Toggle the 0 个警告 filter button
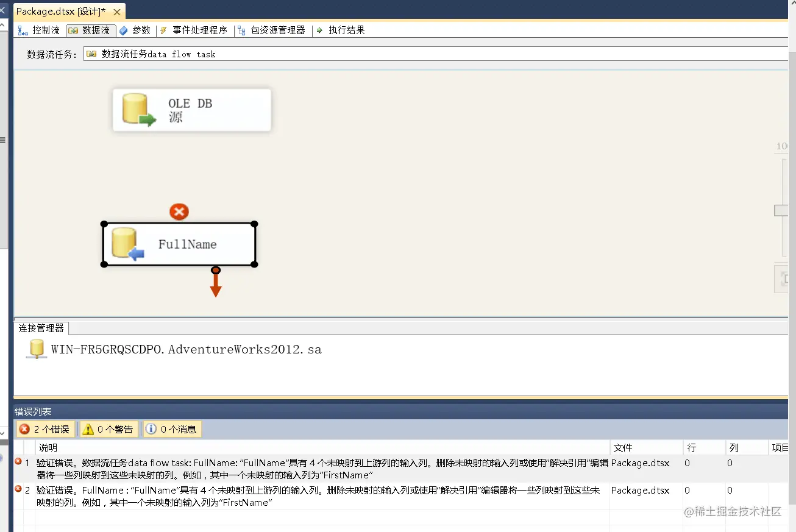The image size is (796, 532). click(108, 429)
